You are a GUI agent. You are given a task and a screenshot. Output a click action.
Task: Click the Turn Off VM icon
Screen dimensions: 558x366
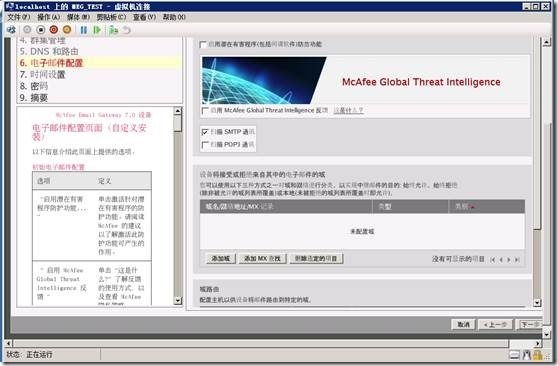[x=41, y=30]
